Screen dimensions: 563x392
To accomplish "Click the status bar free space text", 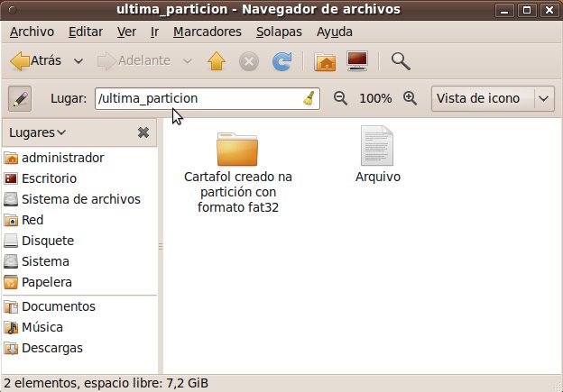I will pos(146,383).
